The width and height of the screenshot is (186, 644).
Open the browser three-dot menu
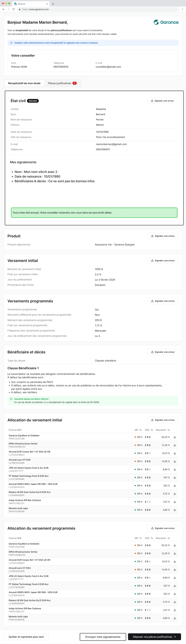tap(183, 9)
